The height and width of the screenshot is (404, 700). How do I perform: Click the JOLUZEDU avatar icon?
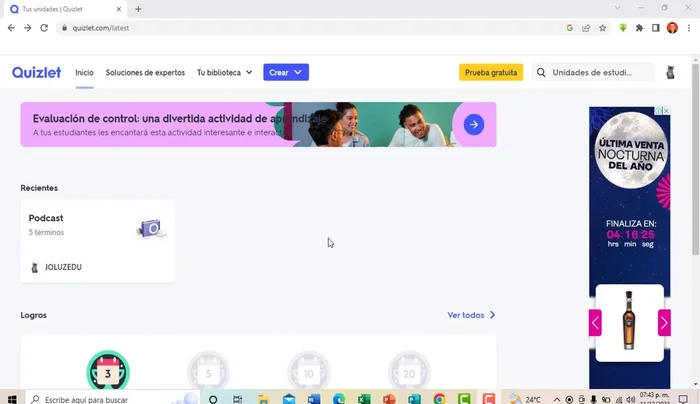[34, 267]
